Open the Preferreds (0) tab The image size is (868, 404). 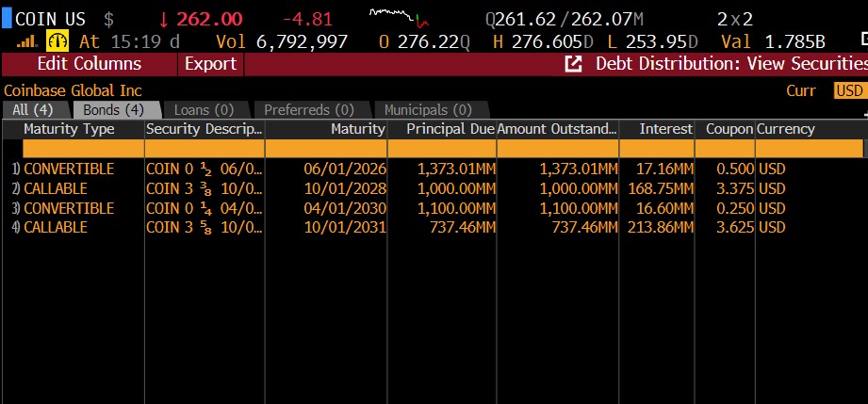click(x=309, y=109)
